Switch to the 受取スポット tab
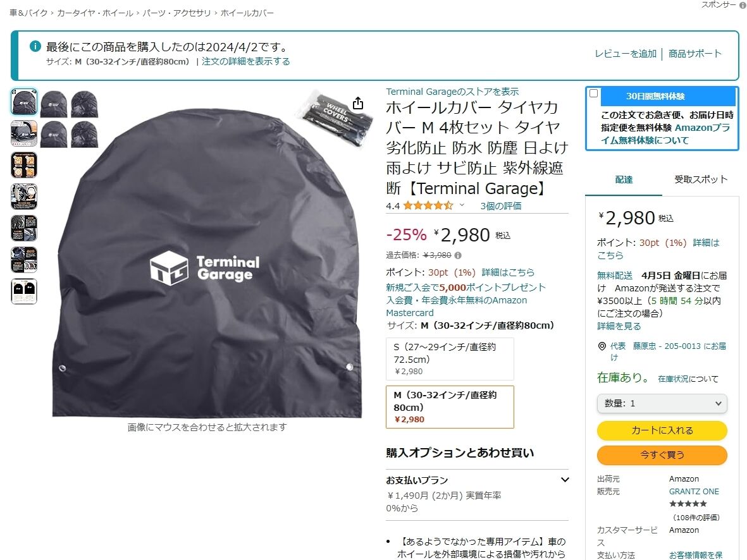The image size is (747, 560). pos(700,180)
